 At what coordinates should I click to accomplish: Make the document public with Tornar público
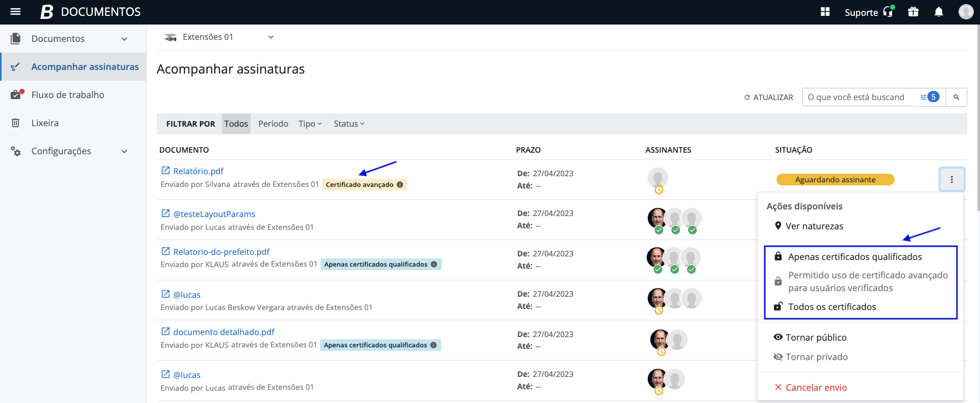815,338
